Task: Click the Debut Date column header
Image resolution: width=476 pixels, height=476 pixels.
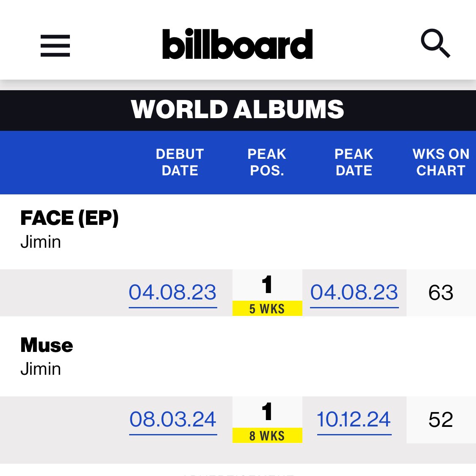Action: click(x=180, y=162)
